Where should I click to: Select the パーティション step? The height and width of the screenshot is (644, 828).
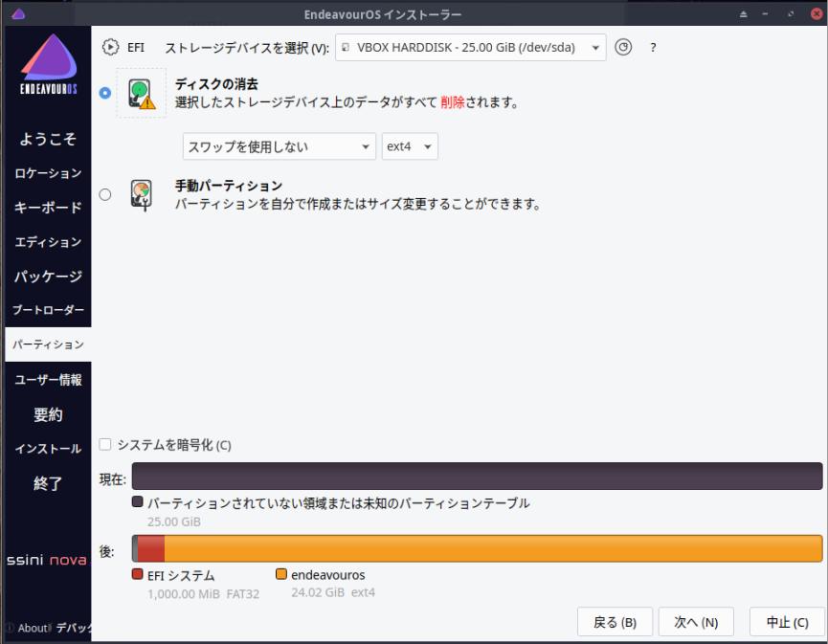point(48,344)
